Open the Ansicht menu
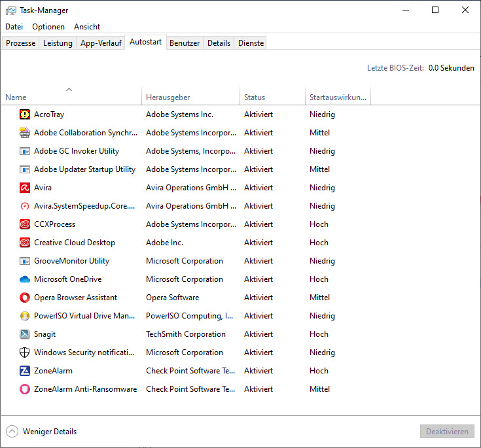Image resolution: width=481 pixels, height=448 pixels. (87, 27)
